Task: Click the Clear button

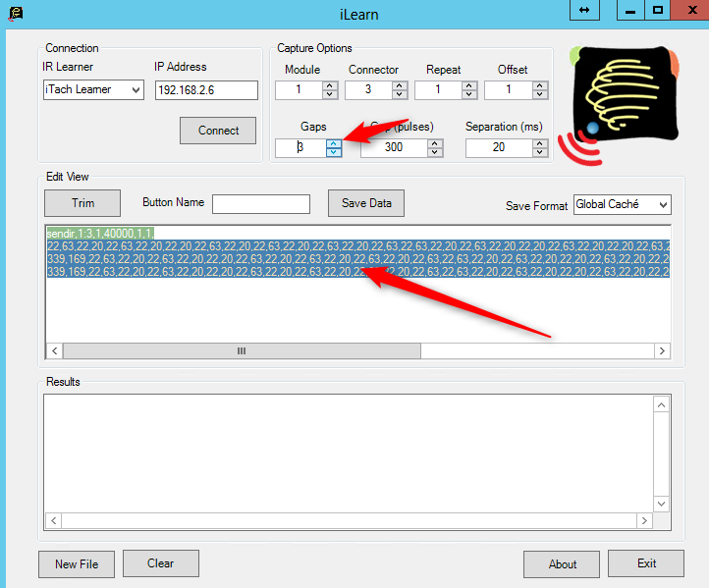Action: [160, 563]
